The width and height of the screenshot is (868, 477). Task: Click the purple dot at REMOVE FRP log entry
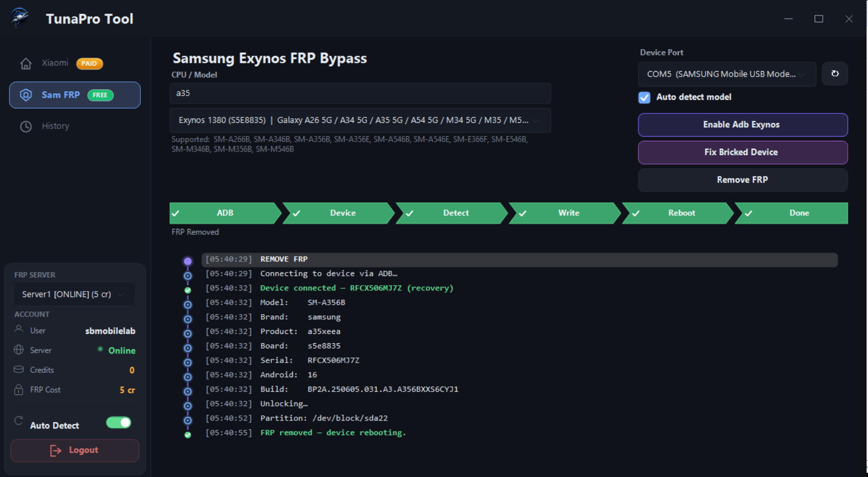188,261
